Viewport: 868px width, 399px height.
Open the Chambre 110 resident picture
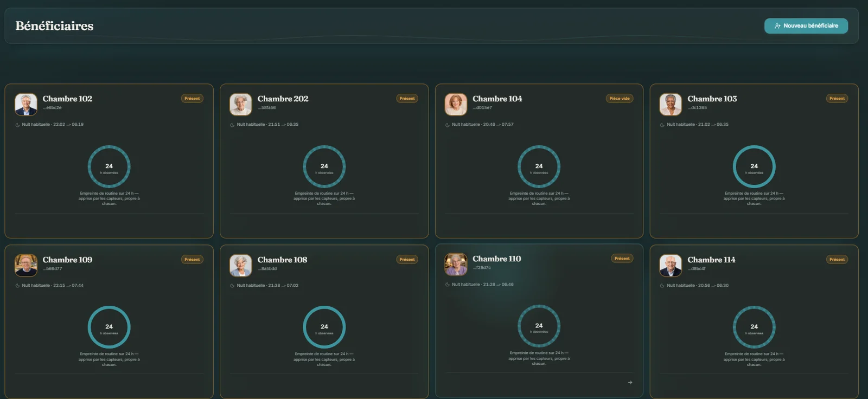456,264
